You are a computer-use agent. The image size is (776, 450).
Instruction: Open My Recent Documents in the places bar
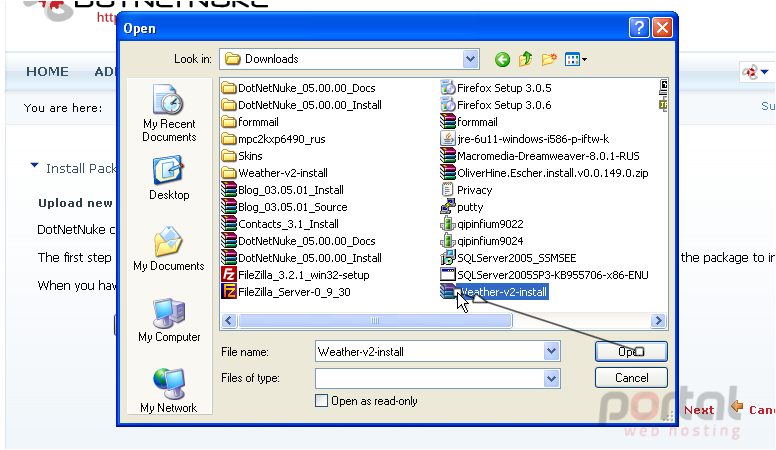[x=169, y=113]
